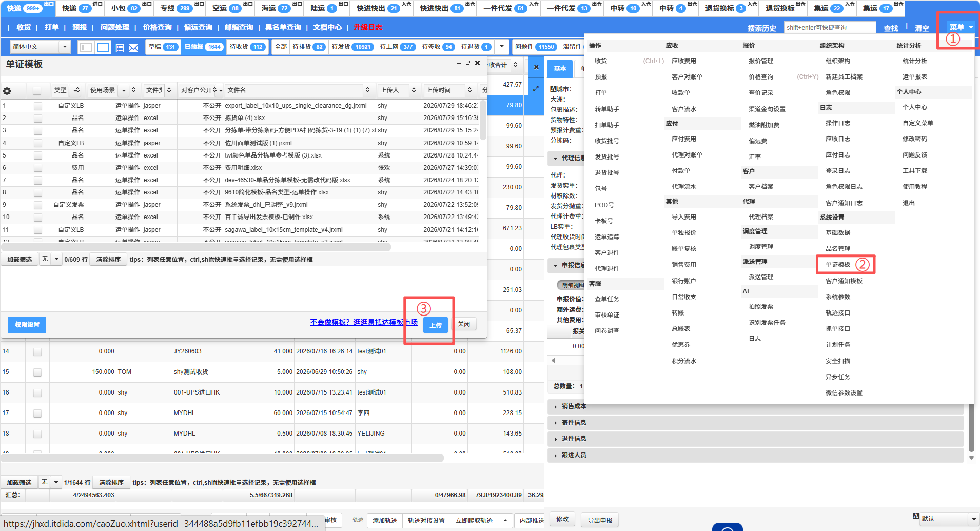Open 使用场景 filter dropdown arrow
This screenshot has width=980, height=531.
(x=124, y=91)
